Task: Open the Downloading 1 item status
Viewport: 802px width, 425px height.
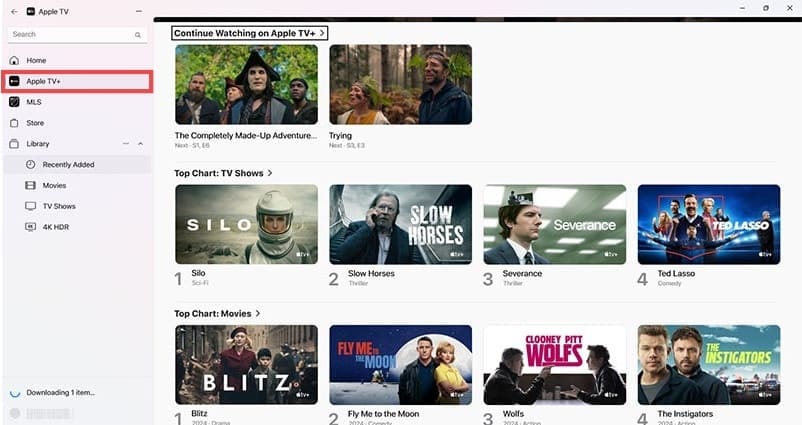Action: [x=60, y=393]
